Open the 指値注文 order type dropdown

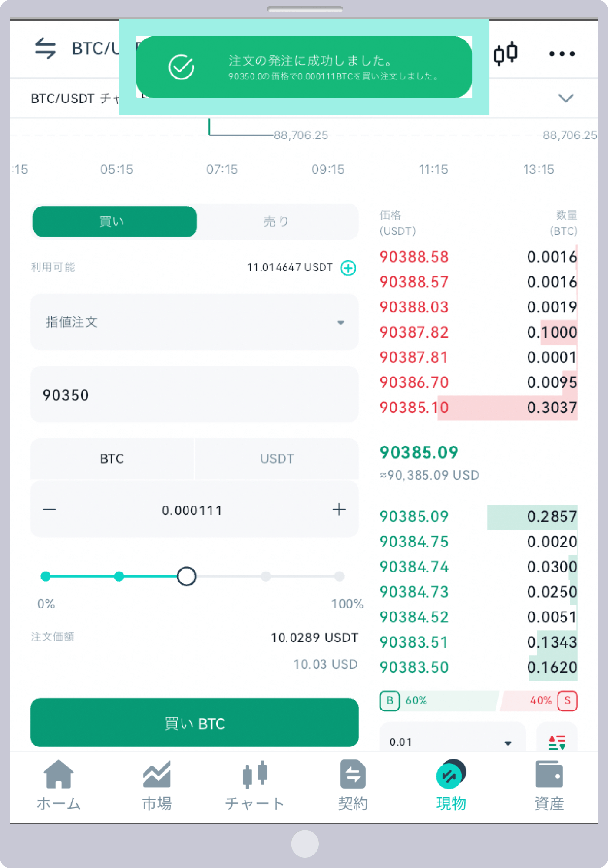tap(194, 322)
